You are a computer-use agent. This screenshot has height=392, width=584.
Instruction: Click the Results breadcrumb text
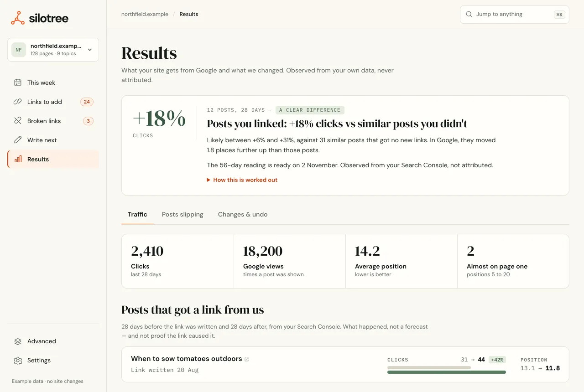[189, 14]
